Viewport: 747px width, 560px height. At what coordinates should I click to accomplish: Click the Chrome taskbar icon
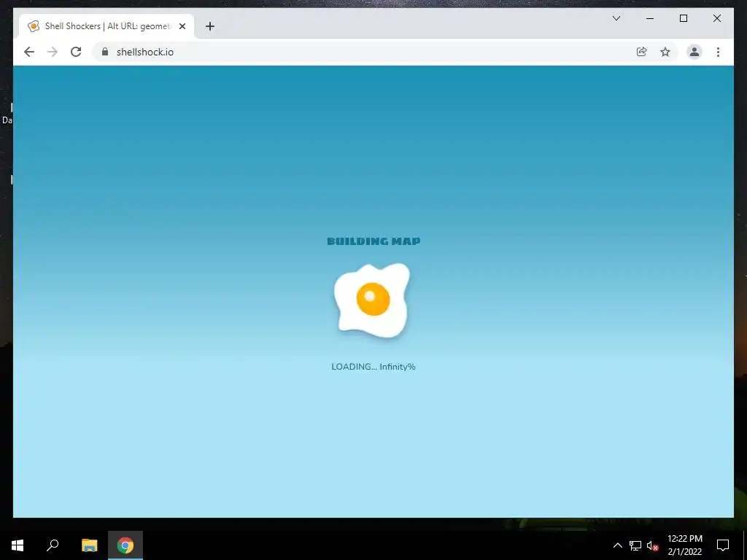[125, 545]
